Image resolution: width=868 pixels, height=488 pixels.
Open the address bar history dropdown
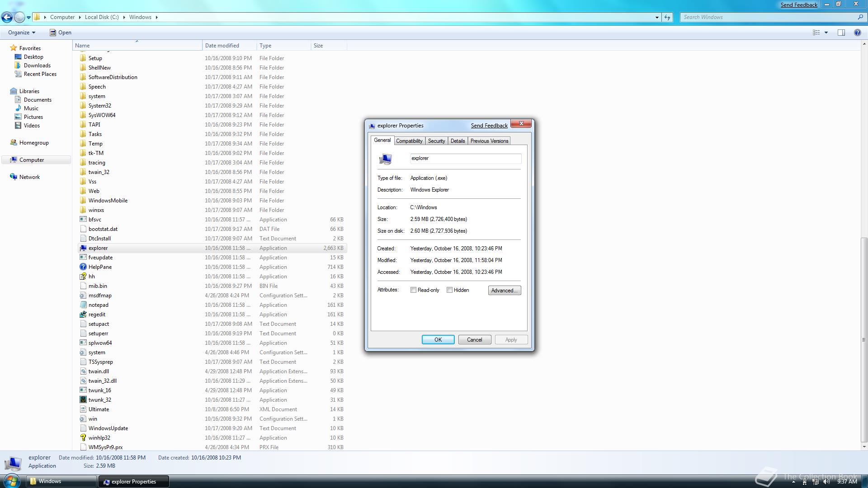point(657,17)
